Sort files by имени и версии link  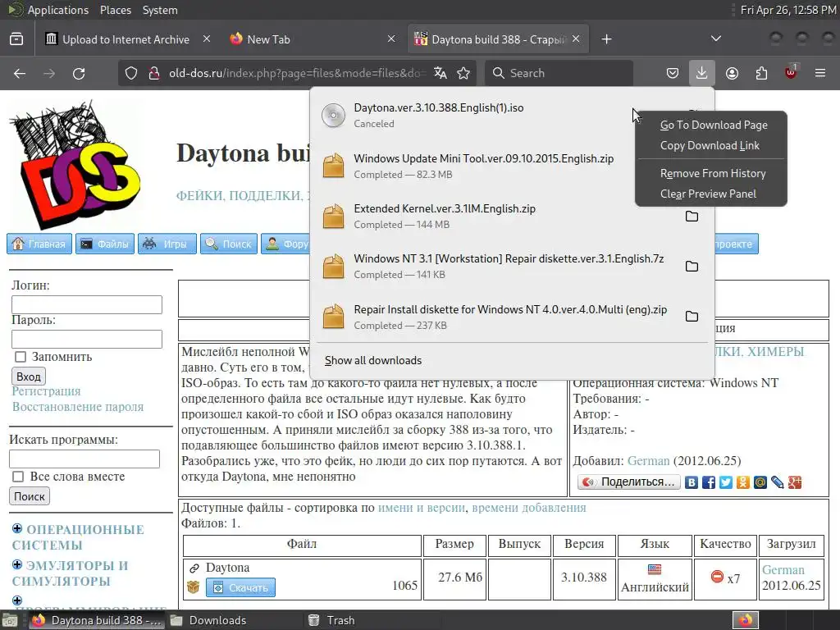(421, 507)
